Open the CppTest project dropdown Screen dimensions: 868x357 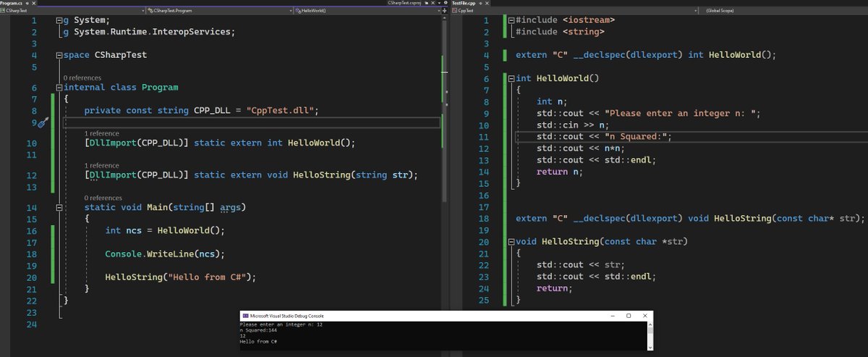coord(574,11)
